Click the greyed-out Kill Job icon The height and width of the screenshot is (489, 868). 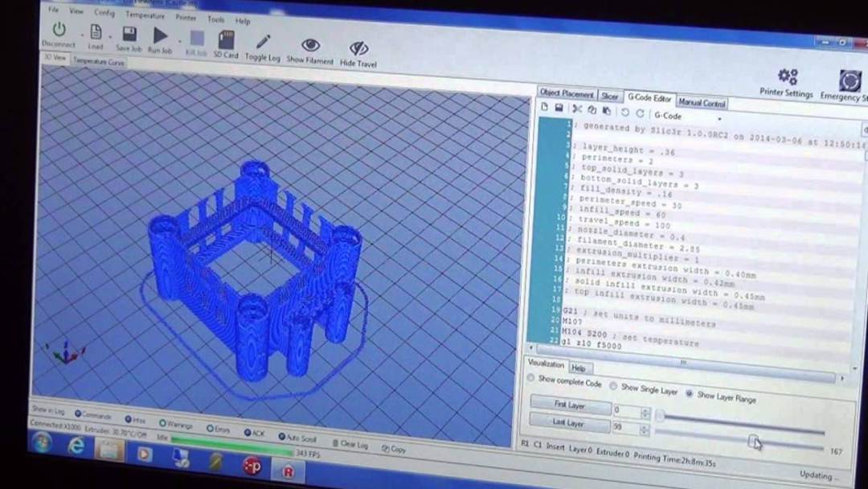point(197,39)
